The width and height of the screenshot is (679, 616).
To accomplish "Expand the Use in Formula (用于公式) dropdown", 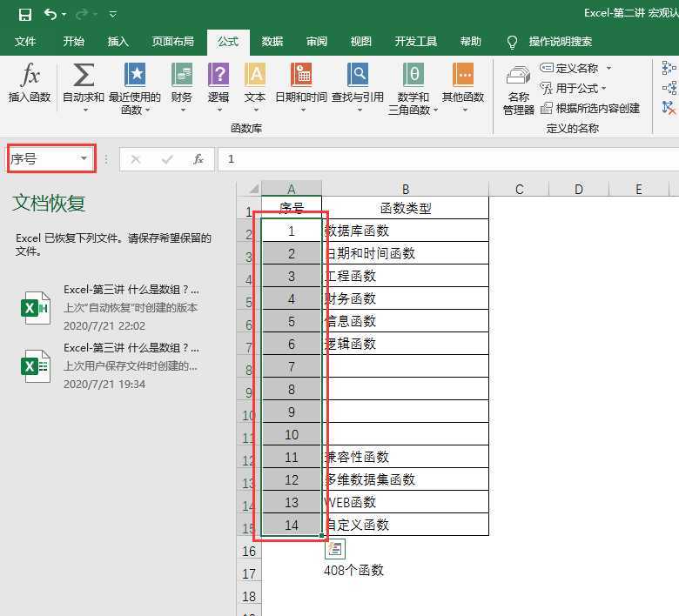I will [603, 89].
